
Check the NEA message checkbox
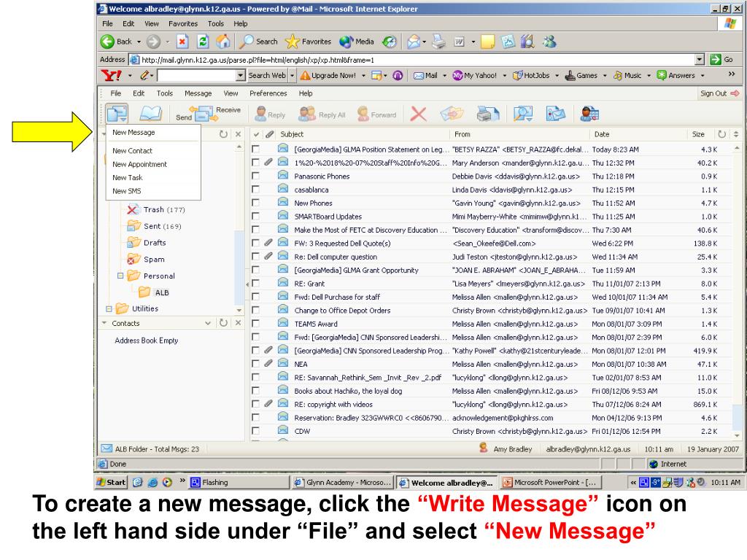tap(256, 364)
